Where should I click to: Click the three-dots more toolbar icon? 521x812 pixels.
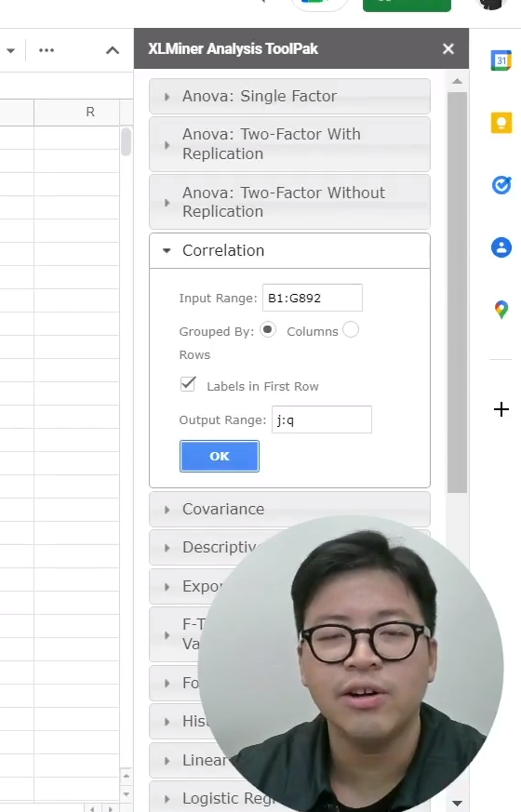(x=47, y=50)
